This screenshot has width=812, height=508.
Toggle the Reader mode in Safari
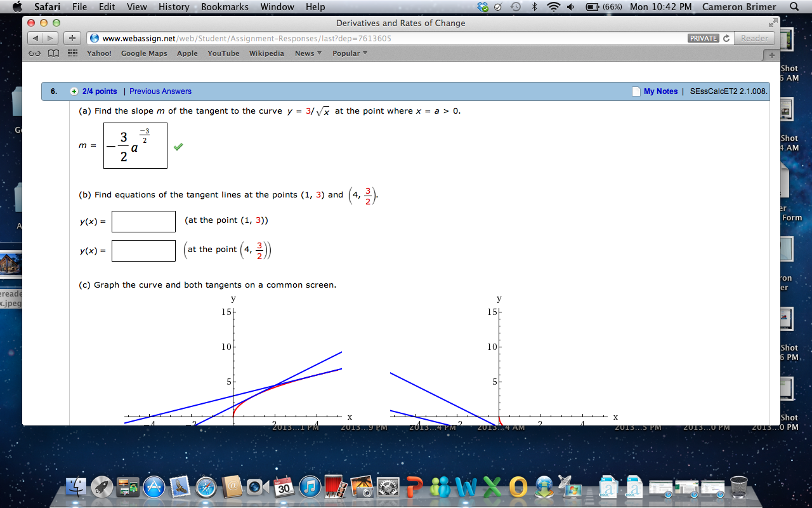point(754,38)
